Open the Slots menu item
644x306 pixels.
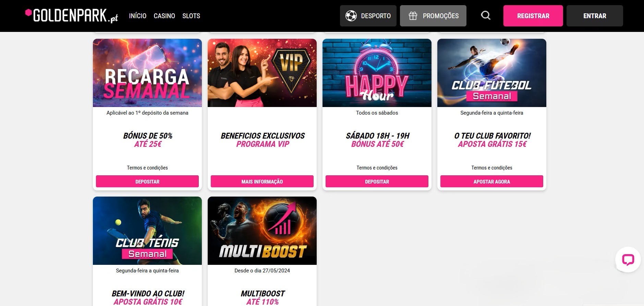(x=191, y=16)
